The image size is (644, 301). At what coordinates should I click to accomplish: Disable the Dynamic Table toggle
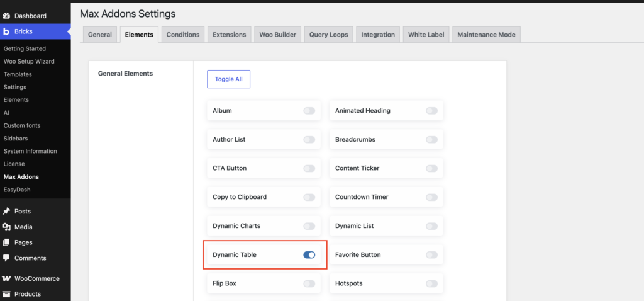click(309, 255)
